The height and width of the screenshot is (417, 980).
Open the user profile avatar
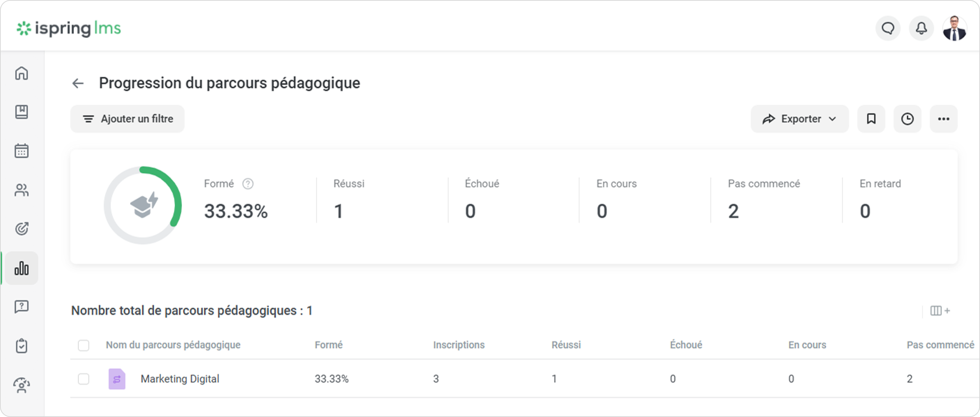(x=954, y=28)
